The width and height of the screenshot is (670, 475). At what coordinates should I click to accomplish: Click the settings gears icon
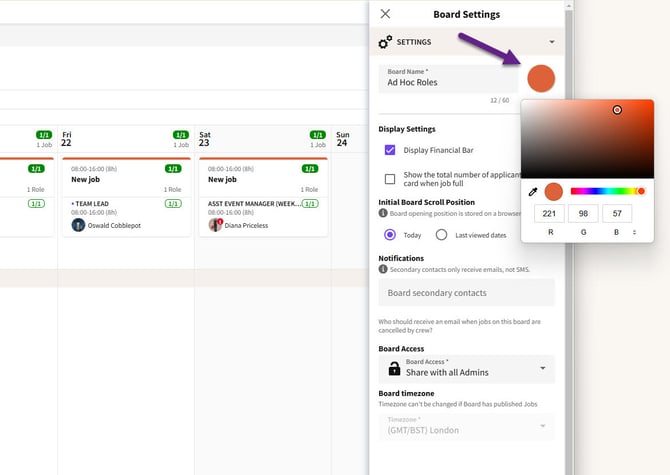pyautogui.click(x=385, y=41)
